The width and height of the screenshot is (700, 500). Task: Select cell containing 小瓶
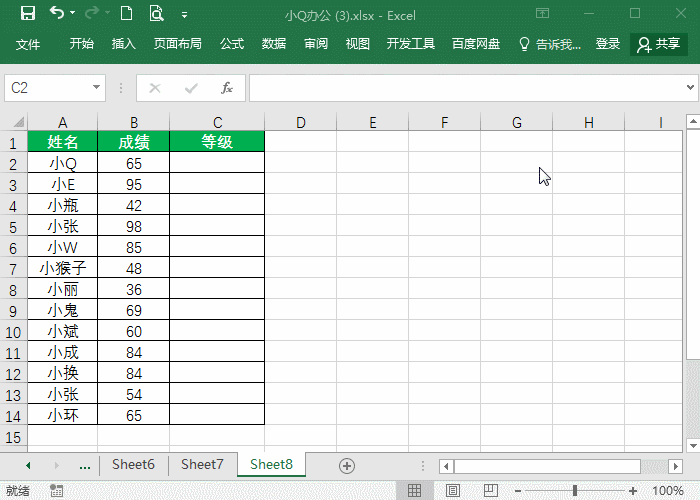click(62, 205)
